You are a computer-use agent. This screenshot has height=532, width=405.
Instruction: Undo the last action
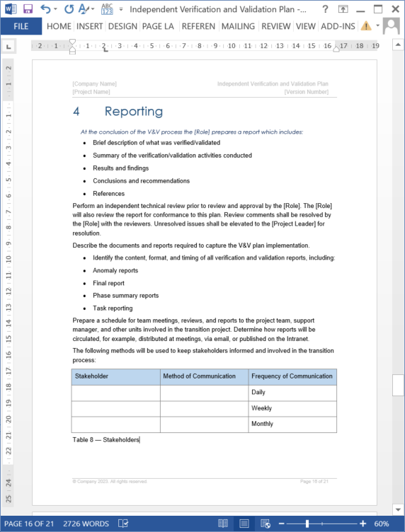[45, 9]
